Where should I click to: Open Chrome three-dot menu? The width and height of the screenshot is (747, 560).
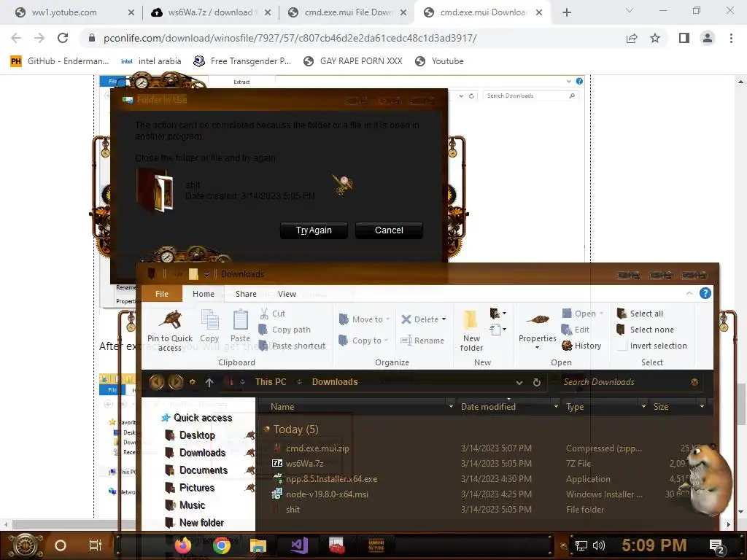pyautogui.click(x=731, y=38)
